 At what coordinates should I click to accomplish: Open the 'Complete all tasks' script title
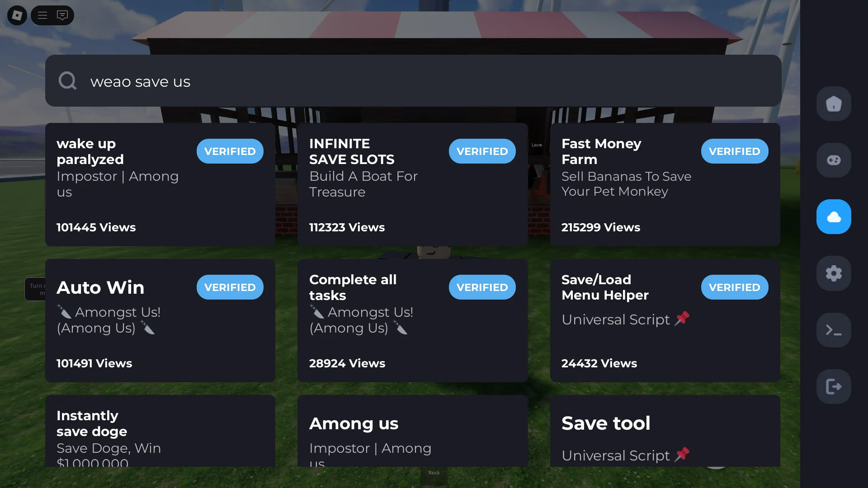353,287
